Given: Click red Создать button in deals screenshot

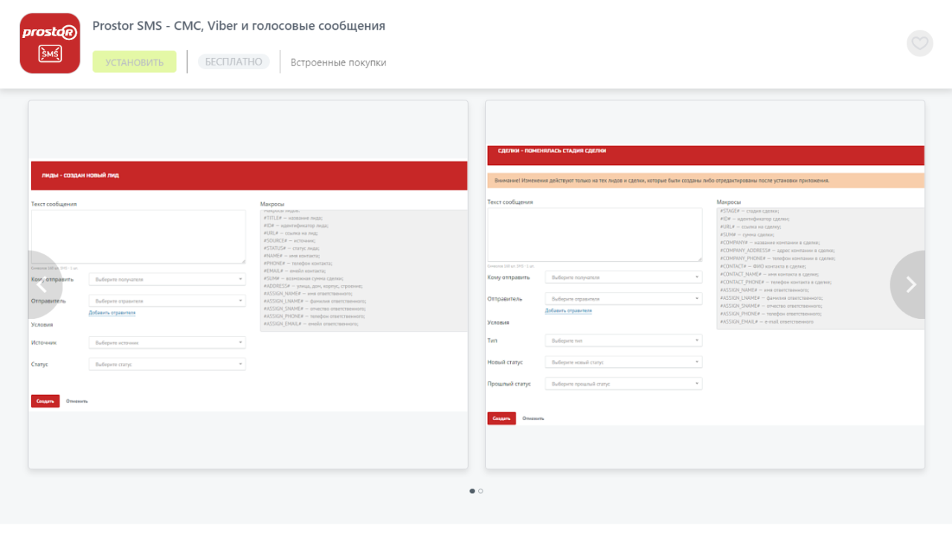Looking at the screenshot, I should coord(501,419).
